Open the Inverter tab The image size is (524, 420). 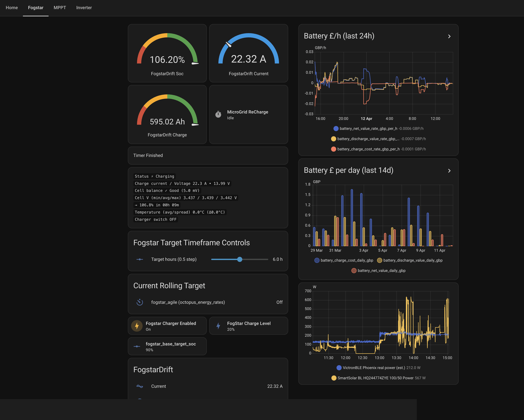click(x=84, y=8)
